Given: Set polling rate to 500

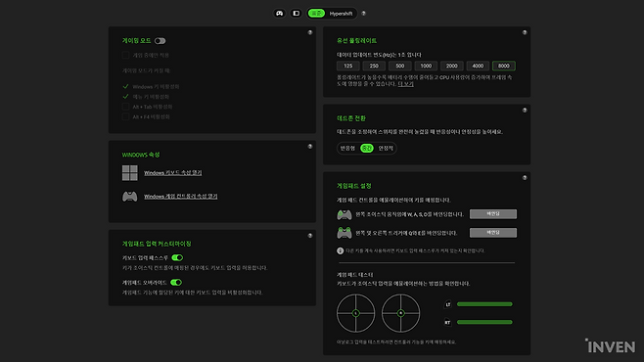Looking at the screenshot, I should point(400,66).
